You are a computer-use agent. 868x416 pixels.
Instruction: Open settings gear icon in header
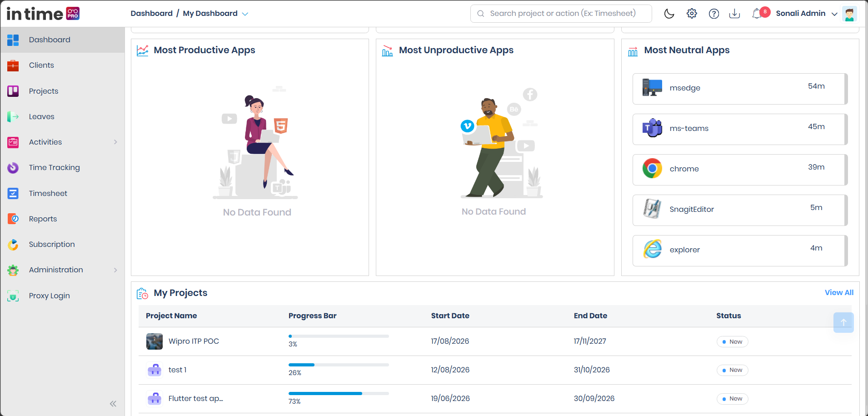pyautogui.click(x=692, y=14)
